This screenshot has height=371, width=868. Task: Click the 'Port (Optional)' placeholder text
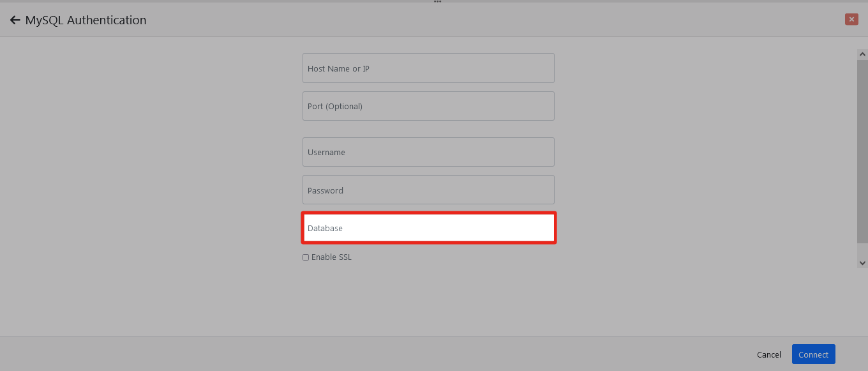[x=335, y=106]
